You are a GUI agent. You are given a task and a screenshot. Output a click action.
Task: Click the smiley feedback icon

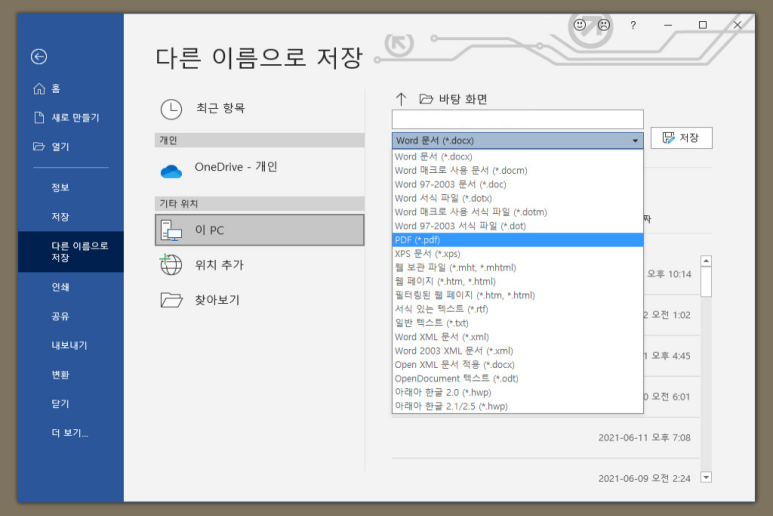580,25
